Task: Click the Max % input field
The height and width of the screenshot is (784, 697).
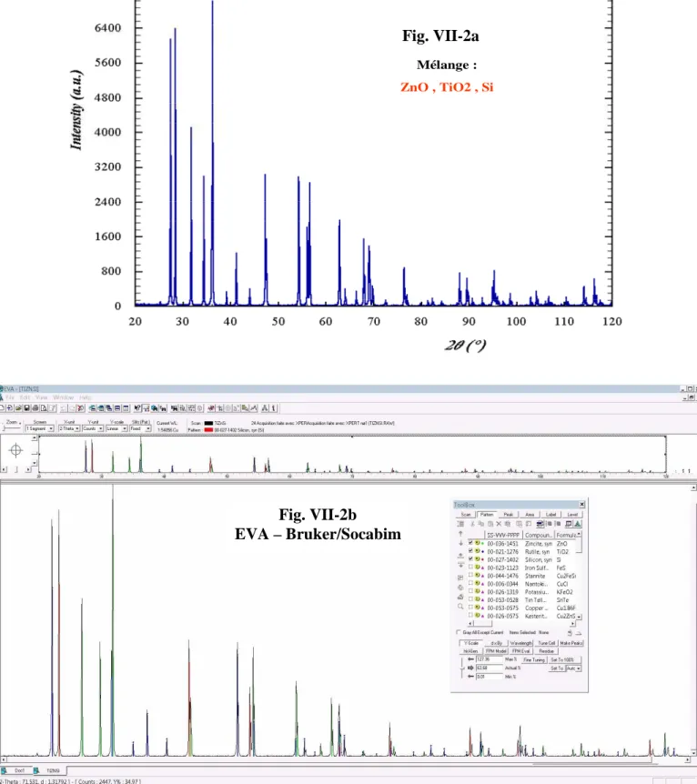Action: pyautogui.click(x=490, y=659)
